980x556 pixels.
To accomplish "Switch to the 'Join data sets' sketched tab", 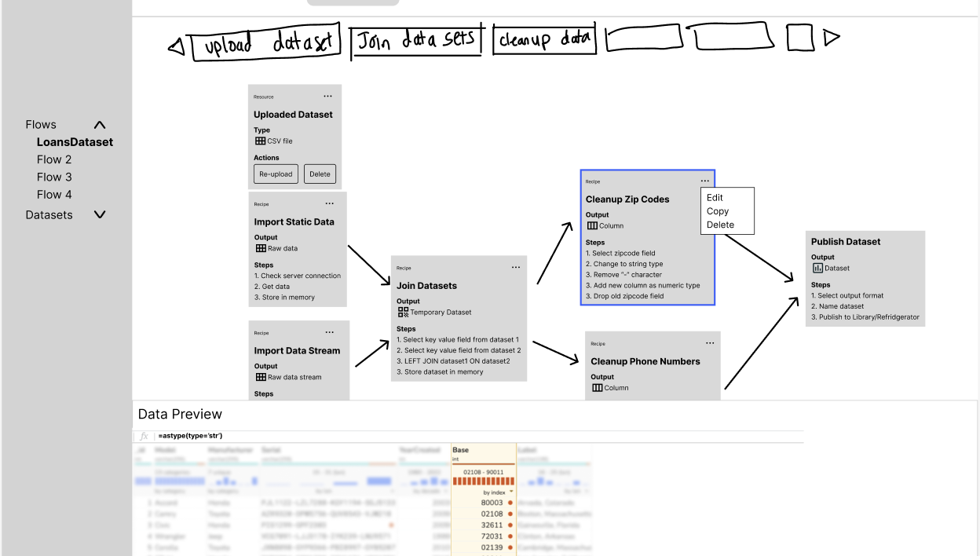I will [x=416, y=40].
